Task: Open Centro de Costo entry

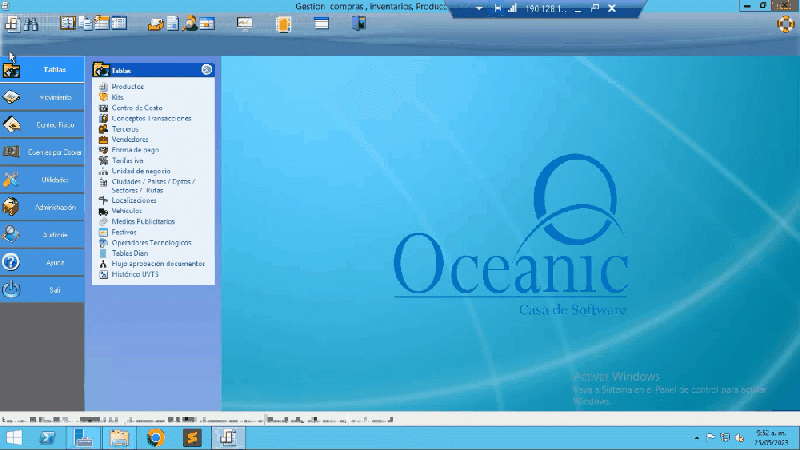Action: (136, 107)
